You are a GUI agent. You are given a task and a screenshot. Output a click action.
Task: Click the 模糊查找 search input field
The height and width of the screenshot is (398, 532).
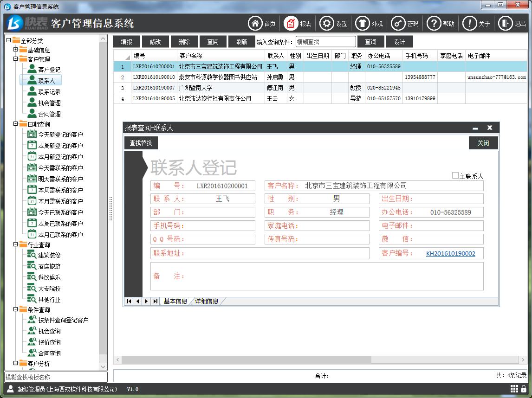click(x=325, y=42)
